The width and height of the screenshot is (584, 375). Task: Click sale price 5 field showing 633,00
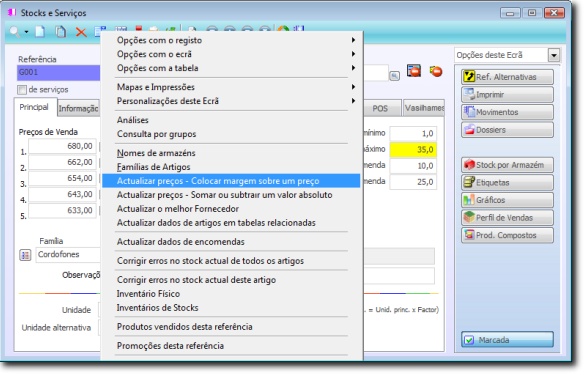pyautogui.click(x=63, y=210)
